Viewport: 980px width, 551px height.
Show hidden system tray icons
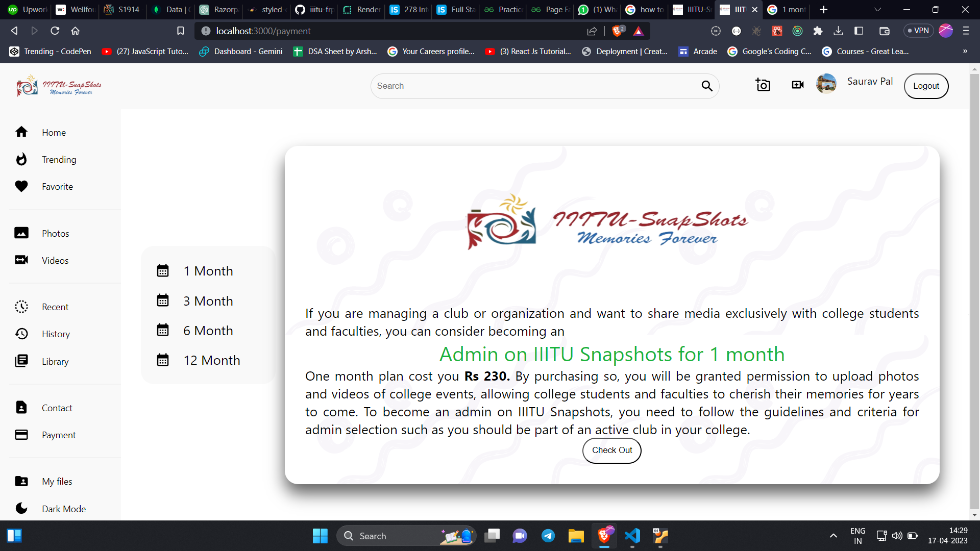(833, 536)
